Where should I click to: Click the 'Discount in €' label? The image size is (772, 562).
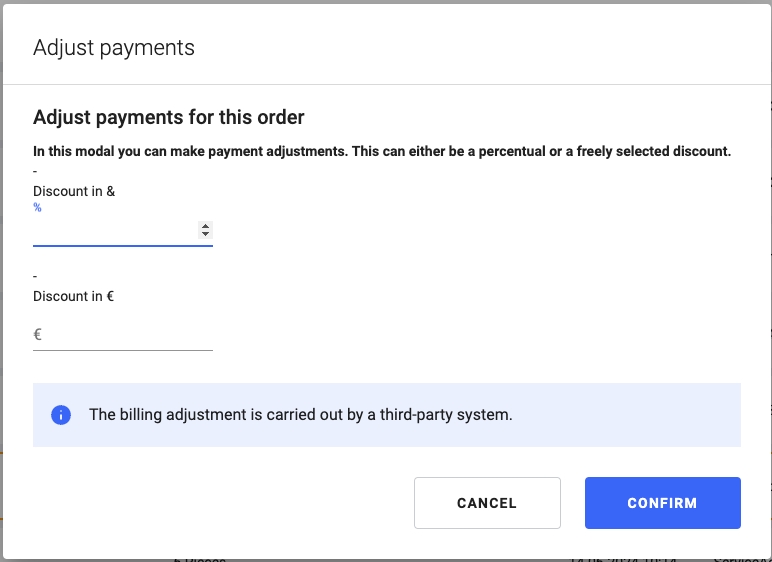coord(73,296)
